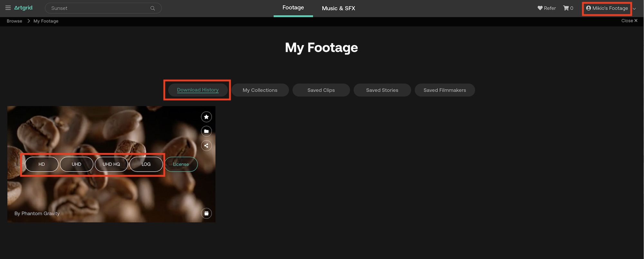Screen dimensions: 644x259
Task: Click the Artgrid logo
Action: pyautogui.click(x=23, y=8)
